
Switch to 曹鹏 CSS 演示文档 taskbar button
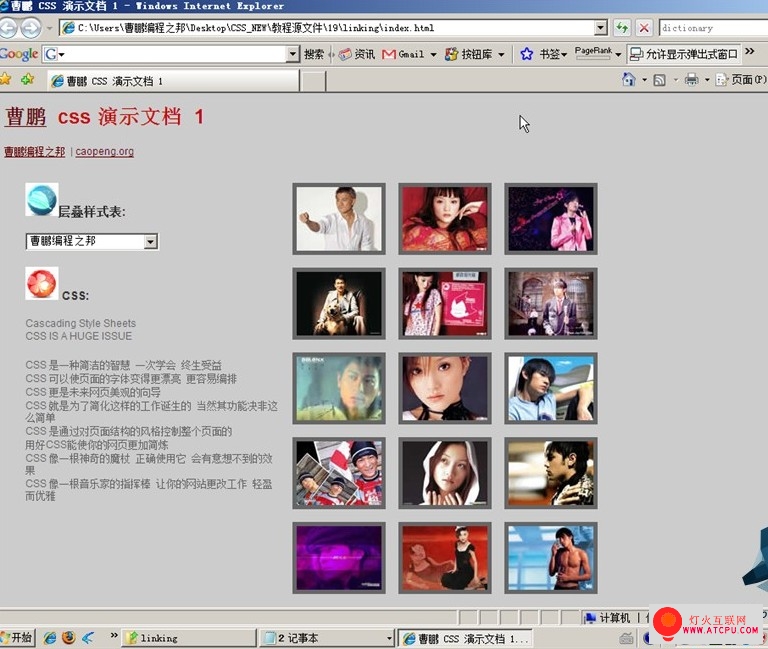coord(465,638)
